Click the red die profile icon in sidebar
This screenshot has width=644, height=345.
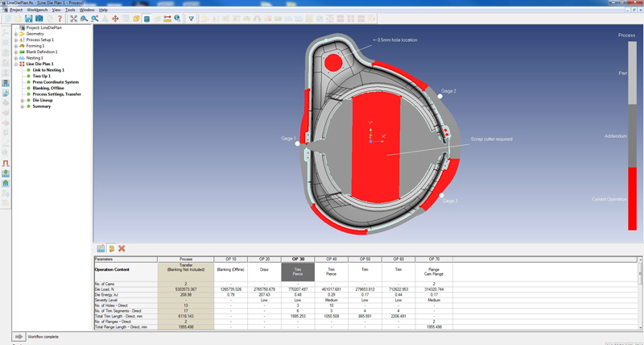click(6, 163)
